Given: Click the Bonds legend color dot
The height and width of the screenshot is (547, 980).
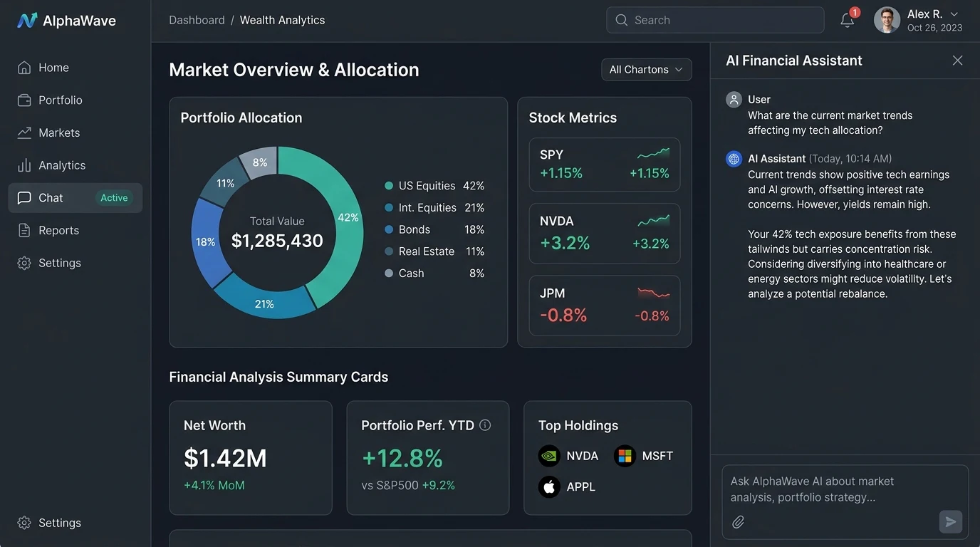Looking at the screenshot, I should coord(389,229).
